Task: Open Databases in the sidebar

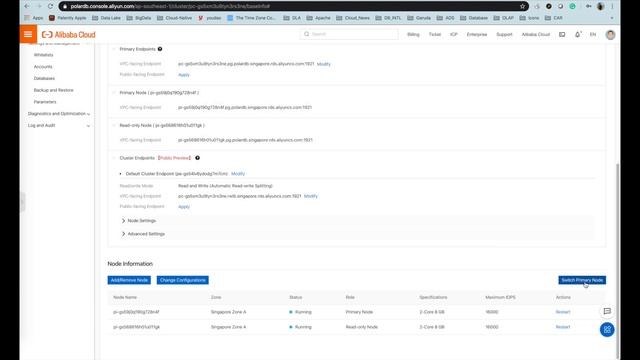Action: pyautogui.click(x=44, y=78)
